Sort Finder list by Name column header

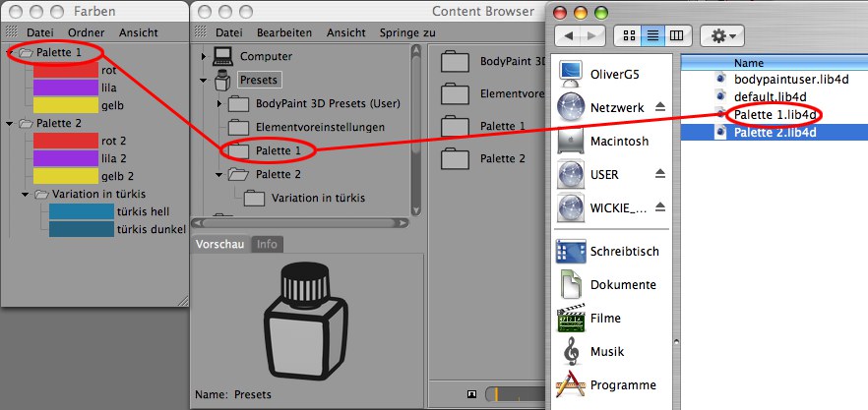[x=774, y=63]
